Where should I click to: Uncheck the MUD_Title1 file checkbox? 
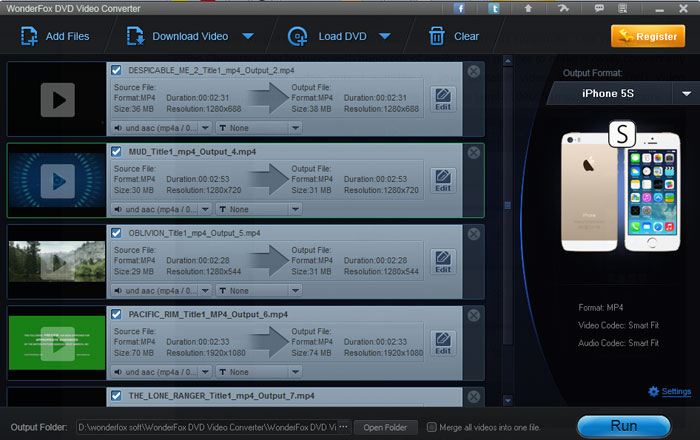pyautogui.click(x=116, y=152)
